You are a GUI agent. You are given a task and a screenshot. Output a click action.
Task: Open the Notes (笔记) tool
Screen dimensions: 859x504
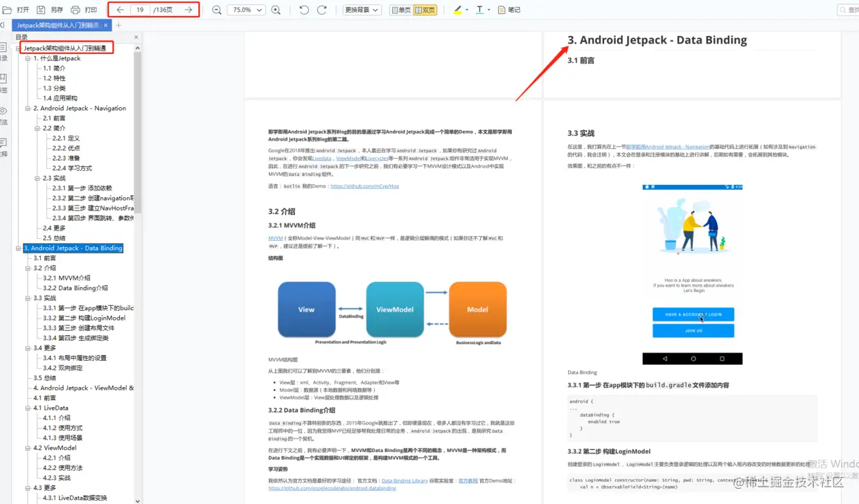(x=508, y=10)
